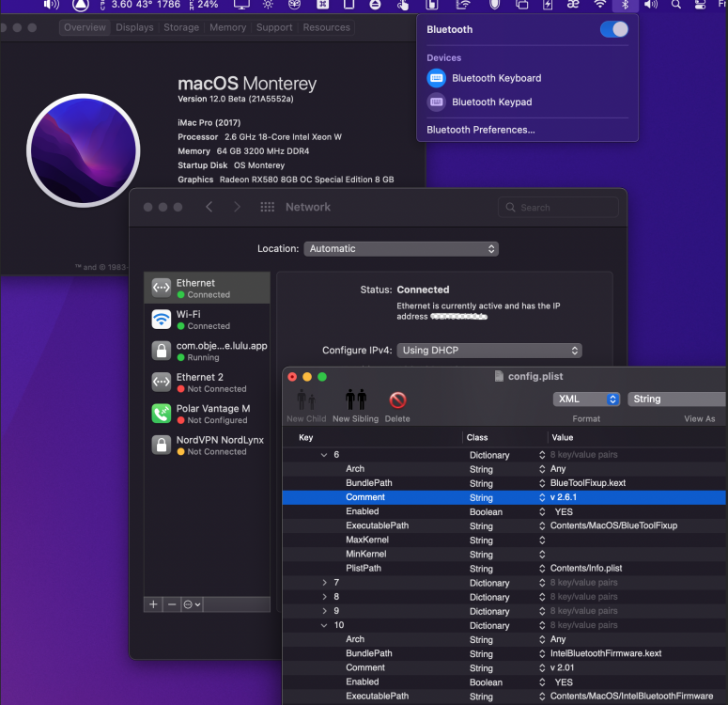Click the Value column header
The image size is (728, 705).
click(x=563, y=437)
